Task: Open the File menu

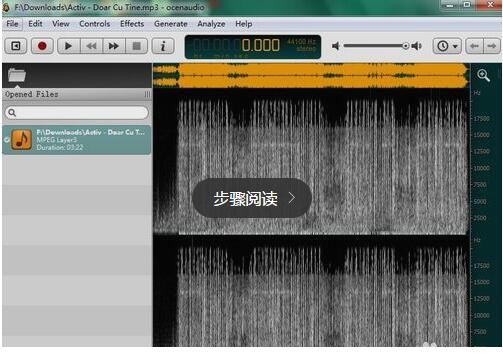Action: [x=12, y=24]
